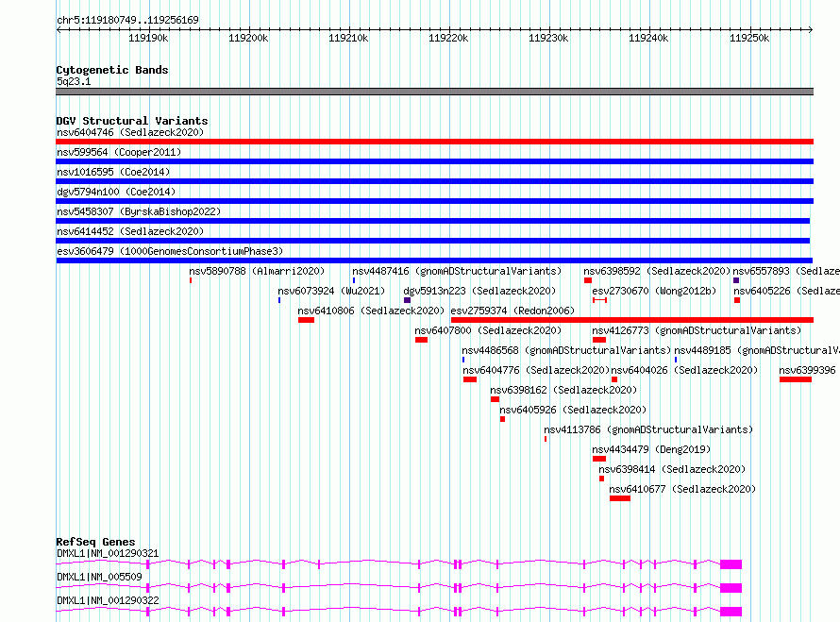Click the esv2730670 red bracket glyph

599,300
